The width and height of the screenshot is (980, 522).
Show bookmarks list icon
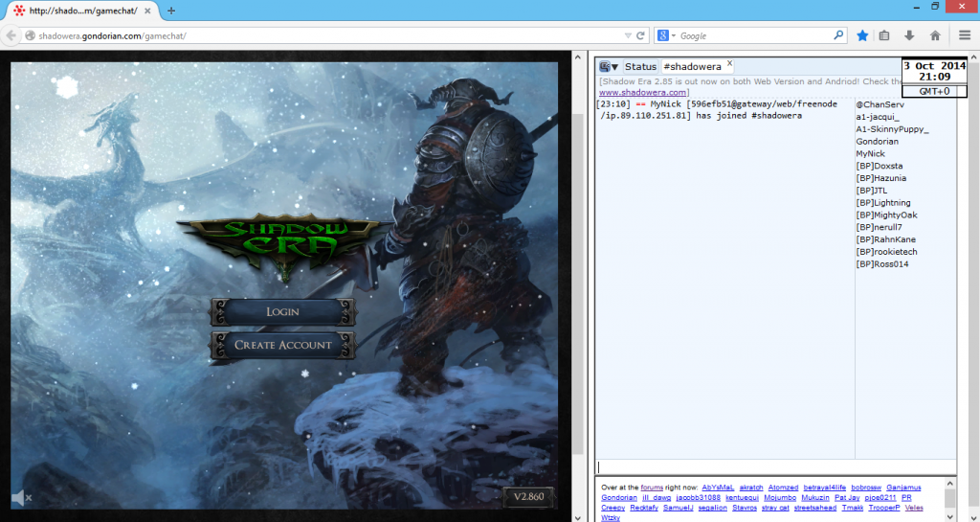click(x=883, y=35)
